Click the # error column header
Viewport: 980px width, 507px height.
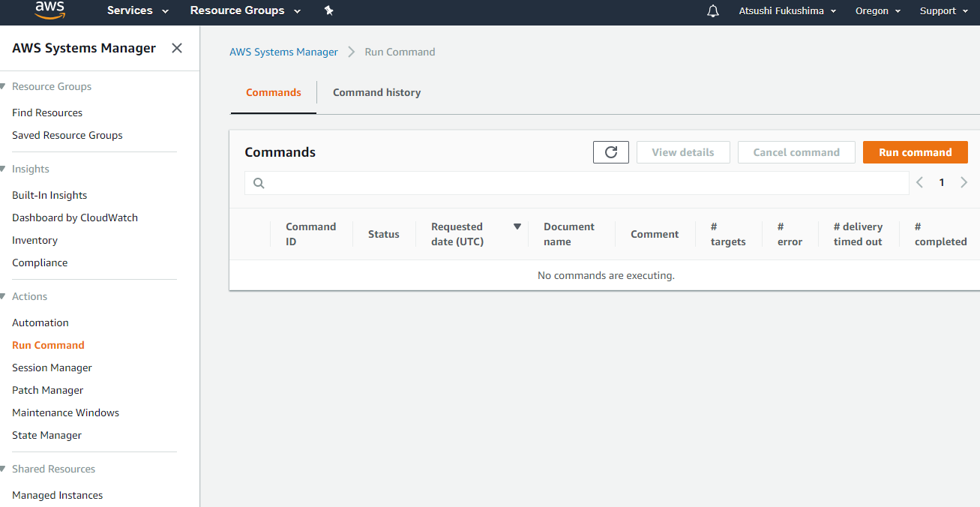(790, 234)
